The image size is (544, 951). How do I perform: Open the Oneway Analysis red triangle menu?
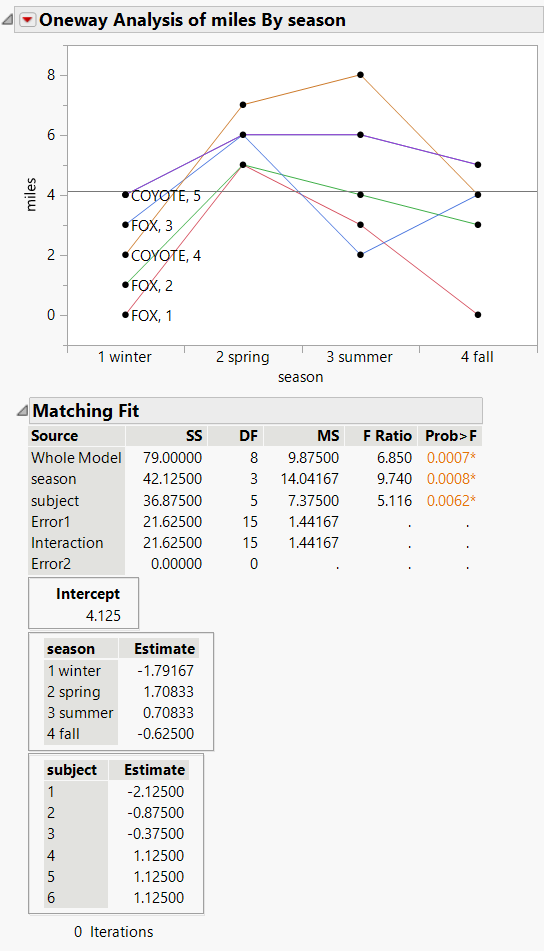coord(27,20)
